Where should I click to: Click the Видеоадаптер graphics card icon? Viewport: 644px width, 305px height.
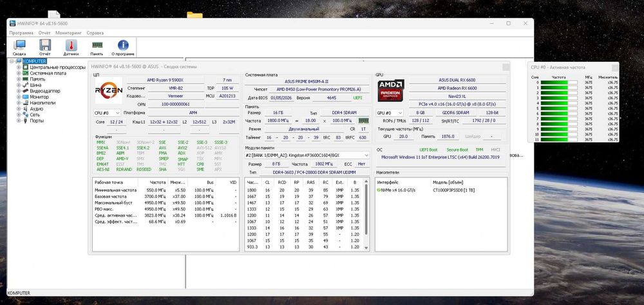26,91
